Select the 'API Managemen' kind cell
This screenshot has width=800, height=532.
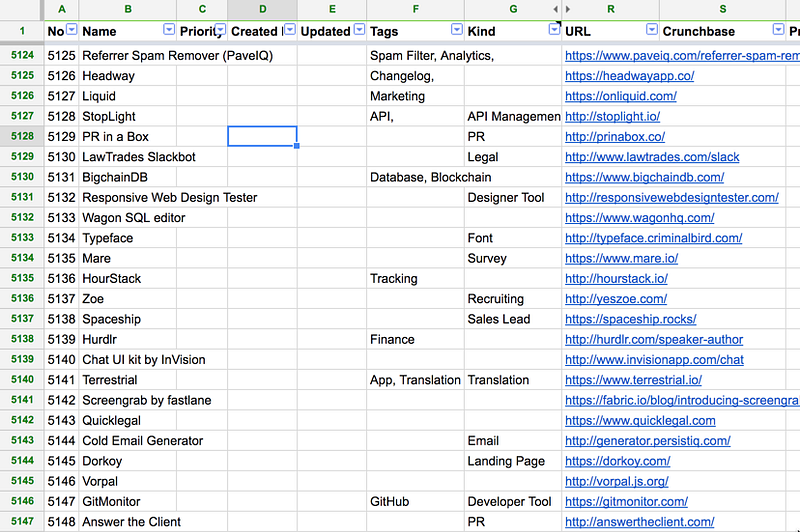click(x=513, y=116)
